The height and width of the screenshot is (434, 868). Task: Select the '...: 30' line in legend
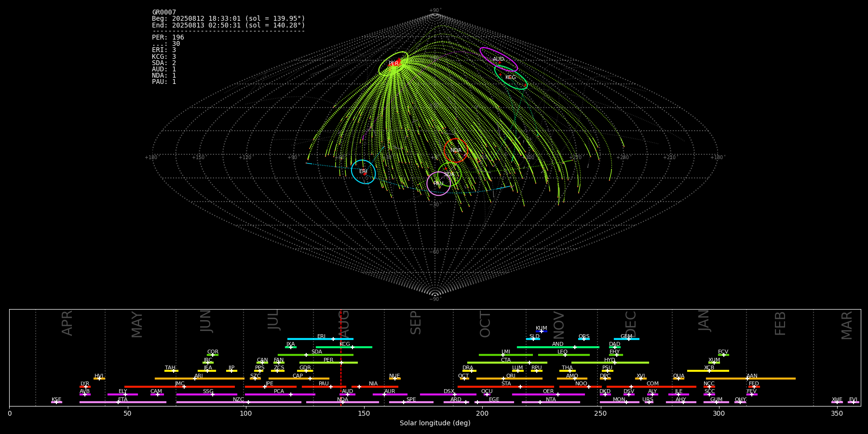166,44
